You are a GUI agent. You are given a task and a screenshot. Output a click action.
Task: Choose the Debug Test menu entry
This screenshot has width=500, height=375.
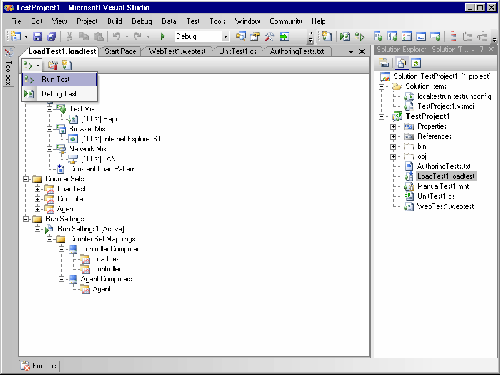(60, 94)
